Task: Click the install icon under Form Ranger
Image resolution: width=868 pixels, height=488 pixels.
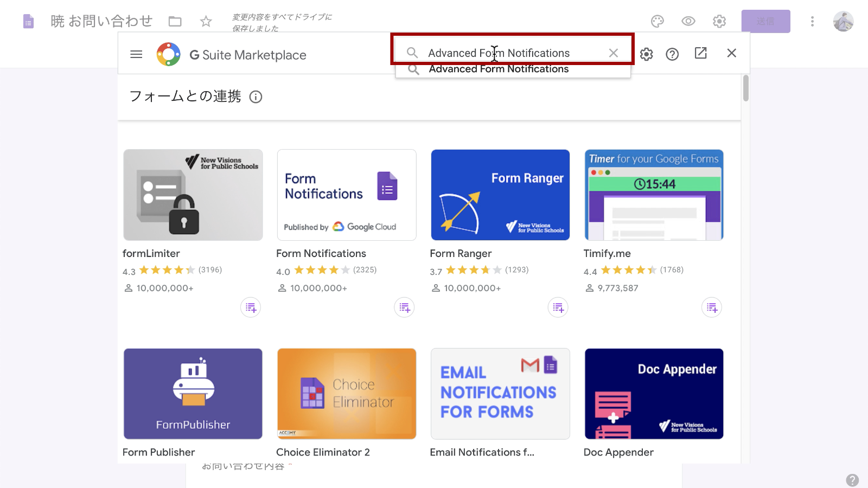Action: click(558, 307)
